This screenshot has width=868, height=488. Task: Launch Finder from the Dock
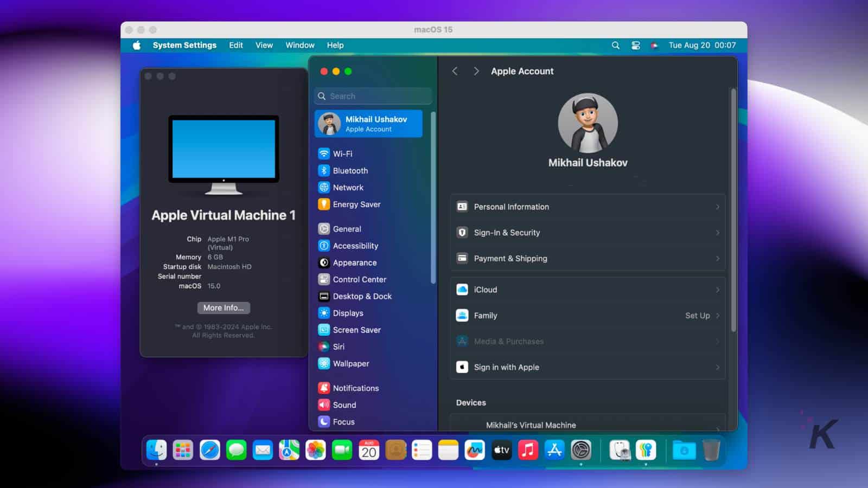157,450
